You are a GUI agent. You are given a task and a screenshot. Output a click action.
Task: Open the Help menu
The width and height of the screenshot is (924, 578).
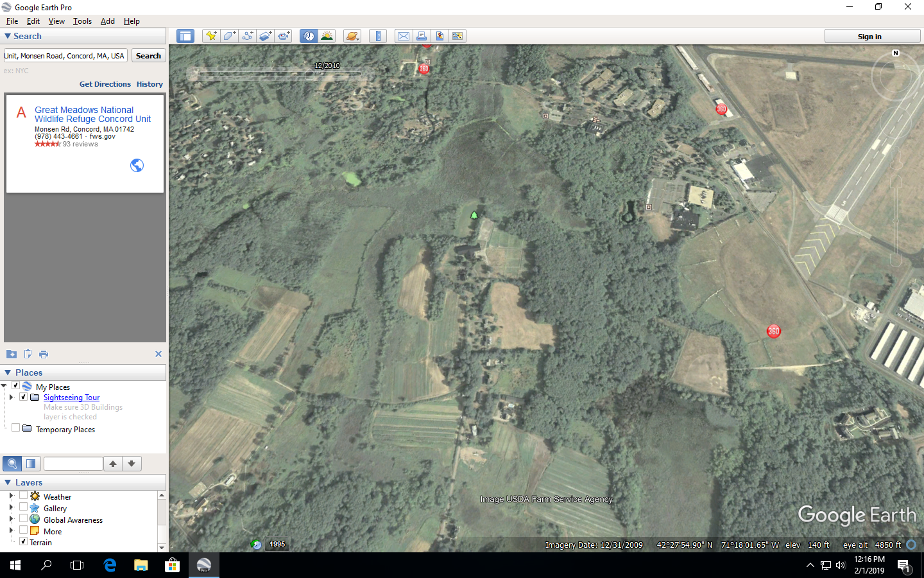pyautogui.click(x=132, y=21)
